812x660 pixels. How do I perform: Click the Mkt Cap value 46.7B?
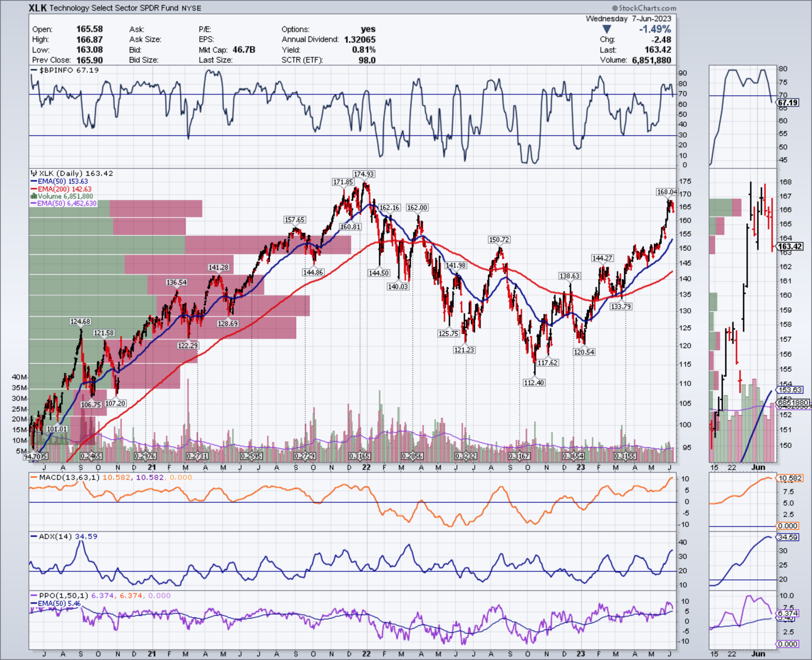[x=244, y=50]
